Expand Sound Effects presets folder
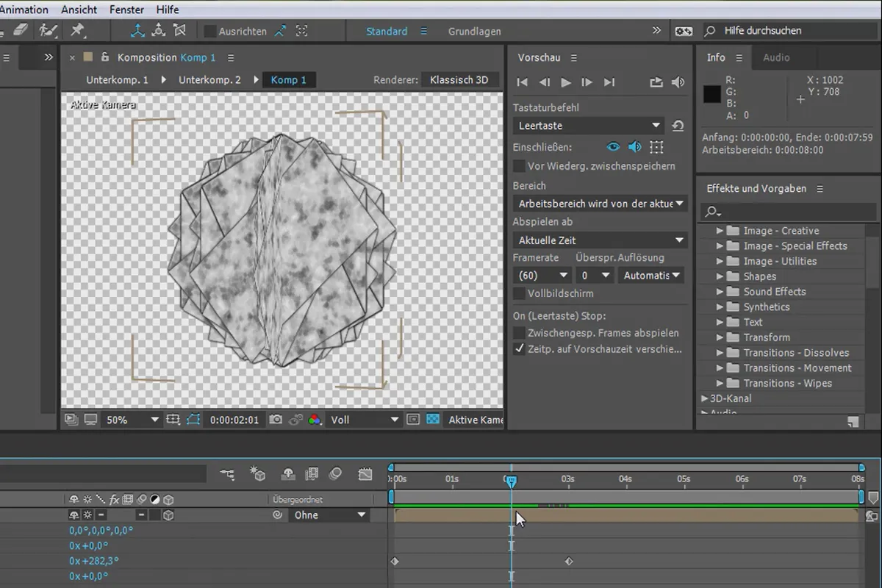Viewport: 882px width, 588px height. coord(720,292)
